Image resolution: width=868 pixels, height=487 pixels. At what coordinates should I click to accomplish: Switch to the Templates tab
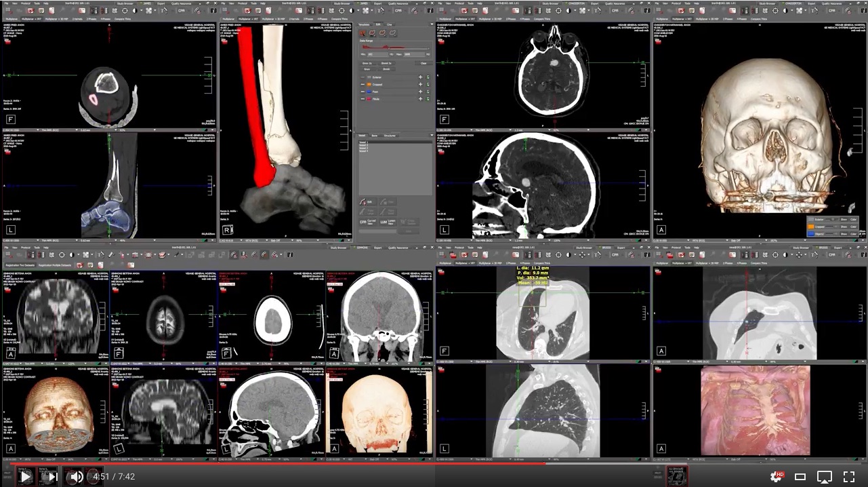365,24
